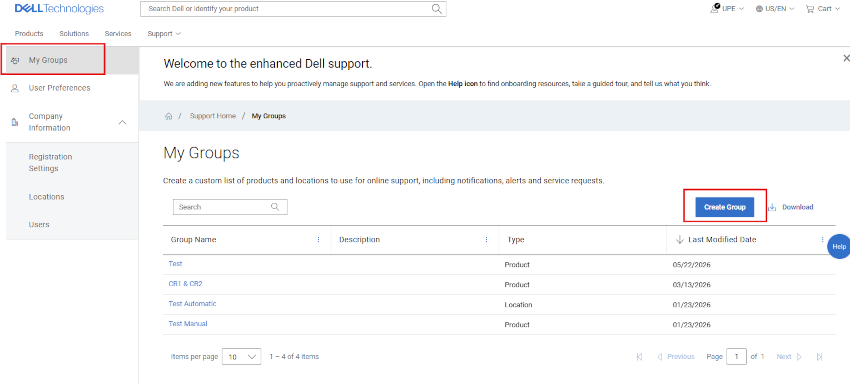This screenshot has width=850, height=384.
Task: Click the My Groups sidebar icon
Action: (15, 60)
